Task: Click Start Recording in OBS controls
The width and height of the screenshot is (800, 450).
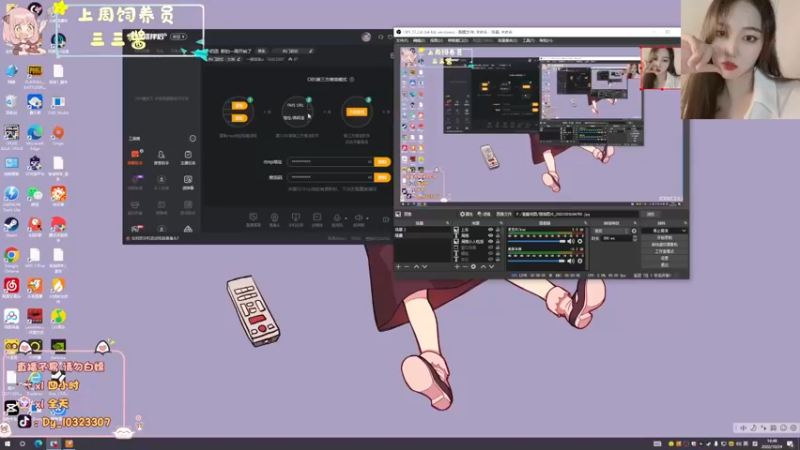Action: pyautogui.click(x=664, y=238)
